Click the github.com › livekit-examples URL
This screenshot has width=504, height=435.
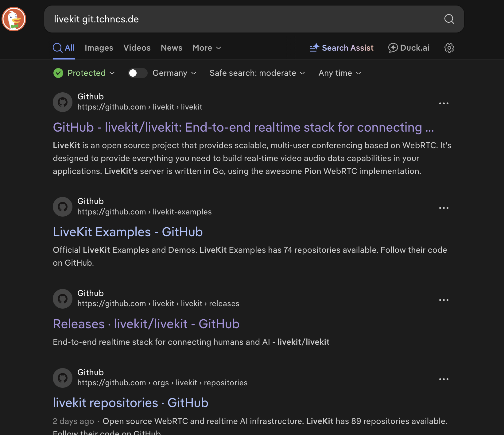pyautogui.click(x=144, y=212)
